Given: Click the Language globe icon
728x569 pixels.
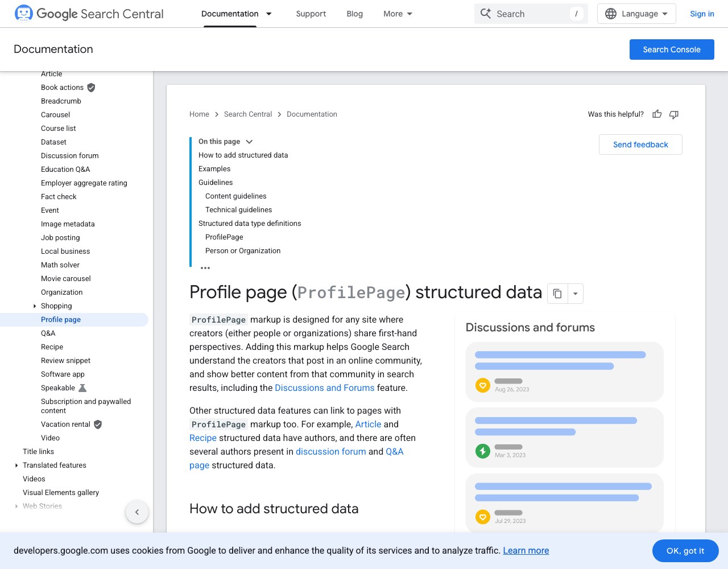Looking at the screenshot, I should [611, 14].
